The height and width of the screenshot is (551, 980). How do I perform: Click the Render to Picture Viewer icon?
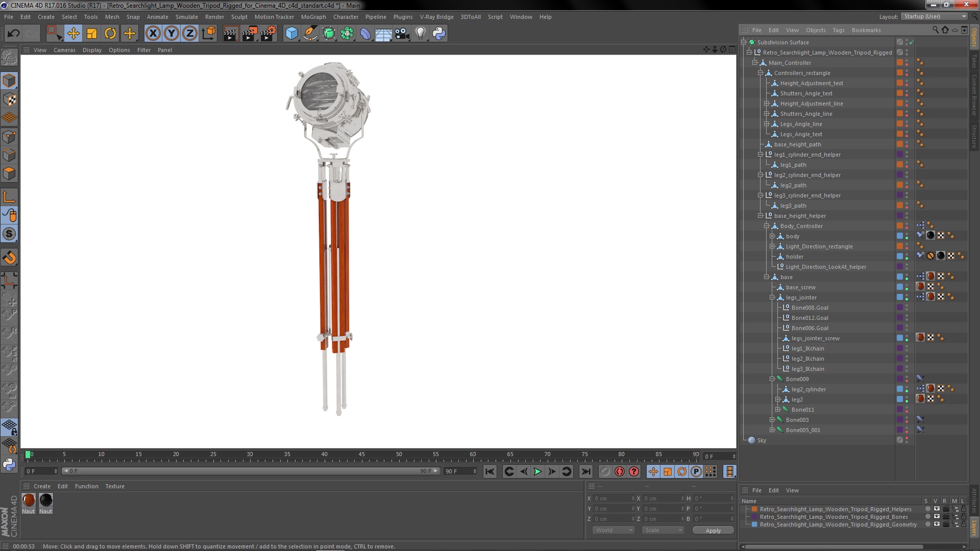(249, 34)
